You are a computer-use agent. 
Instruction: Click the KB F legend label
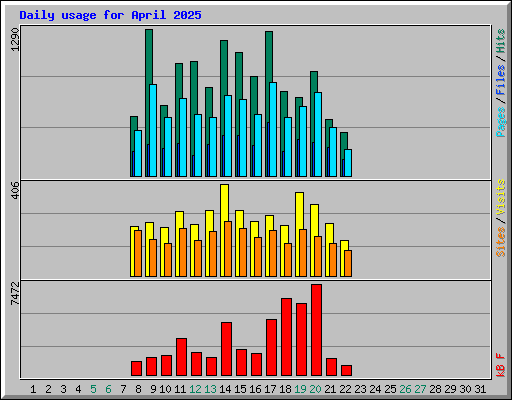tap(501, 365)
